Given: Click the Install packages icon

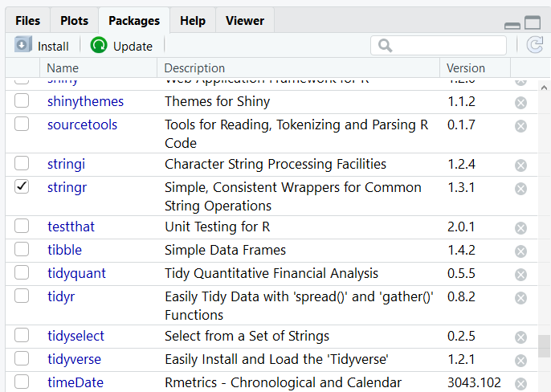Looking at the screenshot, I should pyautogui.click(x=23, y=46).
